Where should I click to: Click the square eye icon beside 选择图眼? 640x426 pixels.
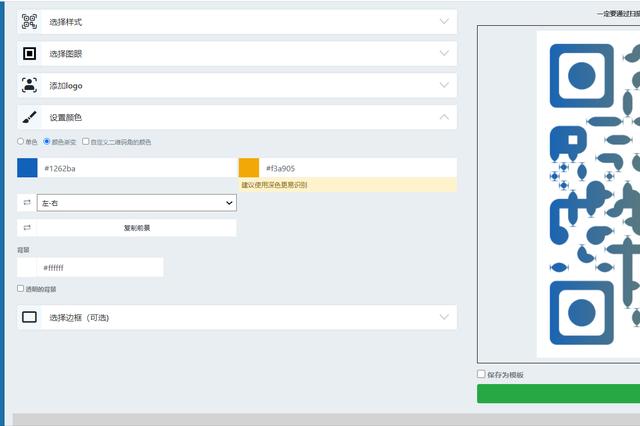point(29,53)
